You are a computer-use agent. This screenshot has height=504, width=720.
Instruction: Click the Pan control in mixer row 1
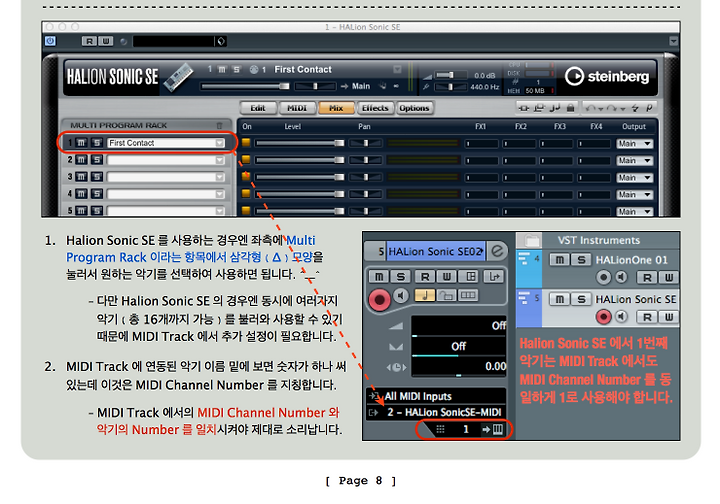(x=366, y=143)
